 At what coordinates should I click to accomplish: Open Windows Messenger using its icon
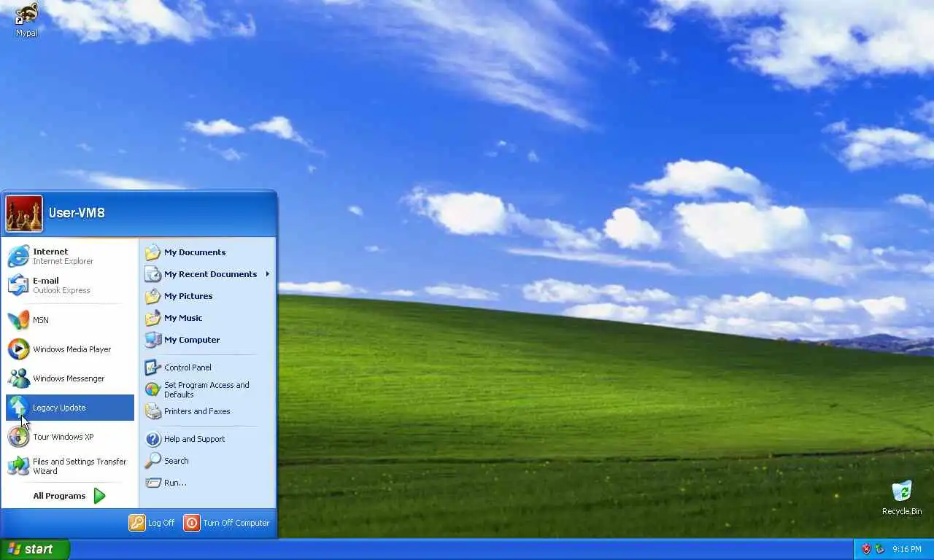pos(18,378)
